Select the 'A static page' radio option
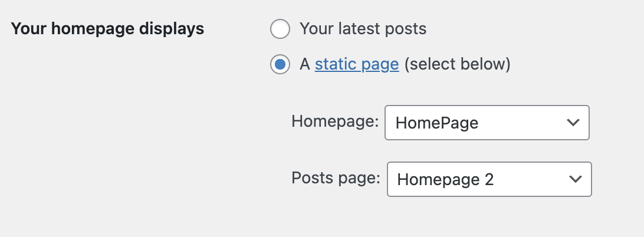 (x=280, y=64)
